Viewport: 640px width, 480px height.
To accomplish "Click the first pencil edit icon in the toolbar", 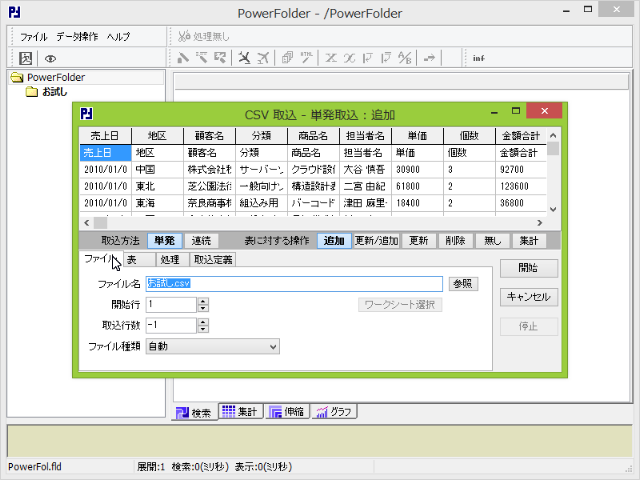I will pyautogui.click(x=183, y=58).
